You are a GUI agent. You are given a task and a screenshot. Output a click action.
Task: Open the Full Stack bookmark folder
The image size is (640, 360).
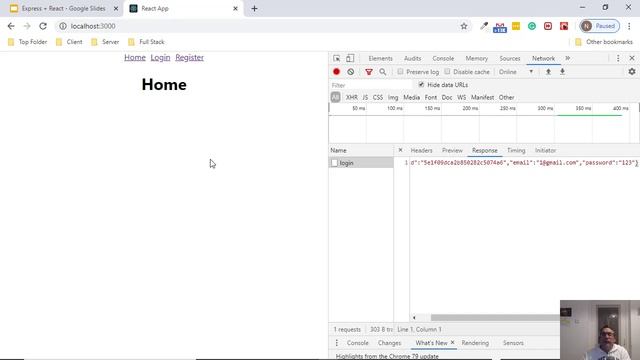pyautogui.click(x=147, y=42)
